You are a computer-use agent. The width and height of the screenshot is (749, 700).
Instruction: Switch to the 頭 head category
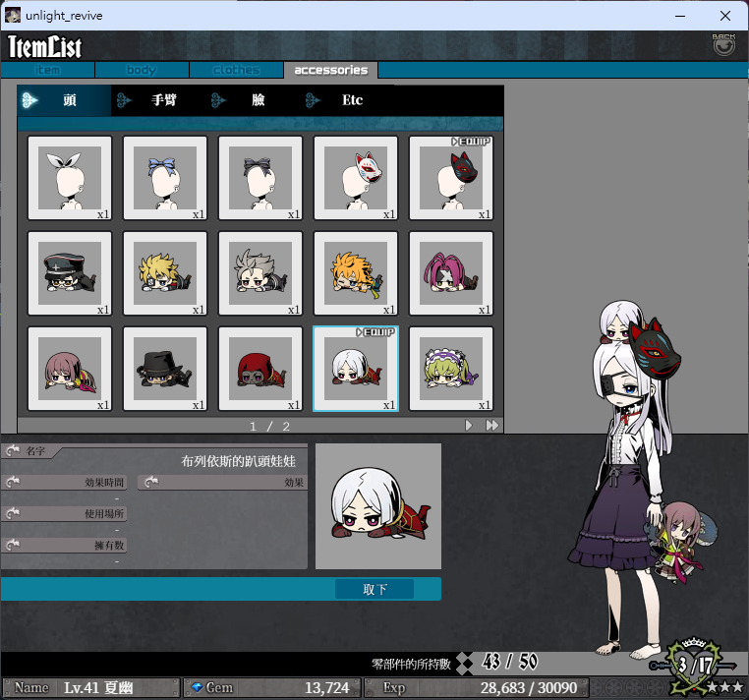(64, 100)
